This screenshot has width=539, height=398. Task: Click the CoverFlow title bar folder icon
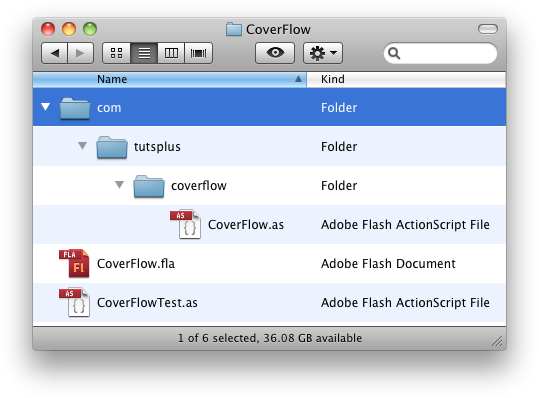click(x=234, y=29)
